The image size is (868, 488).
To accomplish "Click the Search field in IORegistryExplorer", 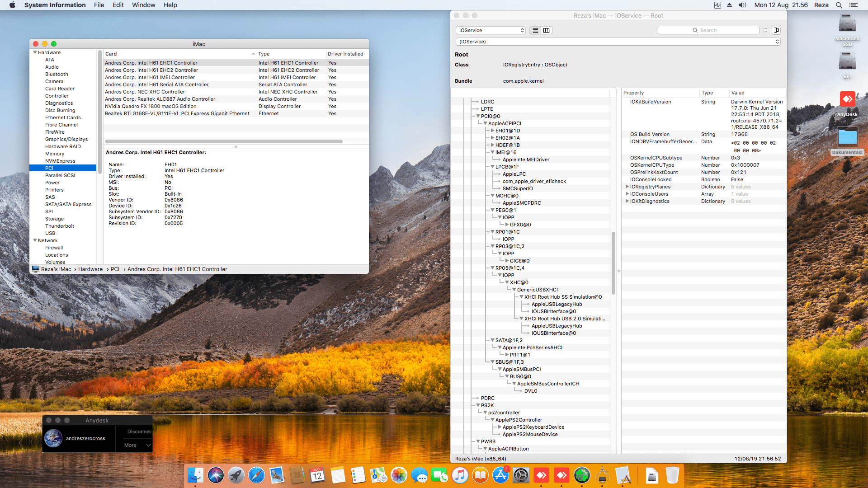I will pyautogui.click(x=708, y=30).
